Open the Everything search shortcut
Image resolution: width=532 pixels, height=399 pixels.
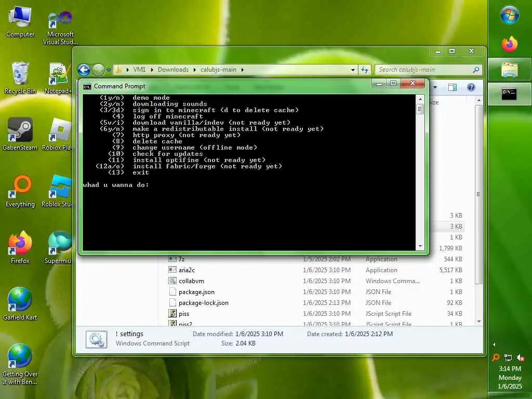click(x=20, y=191)
